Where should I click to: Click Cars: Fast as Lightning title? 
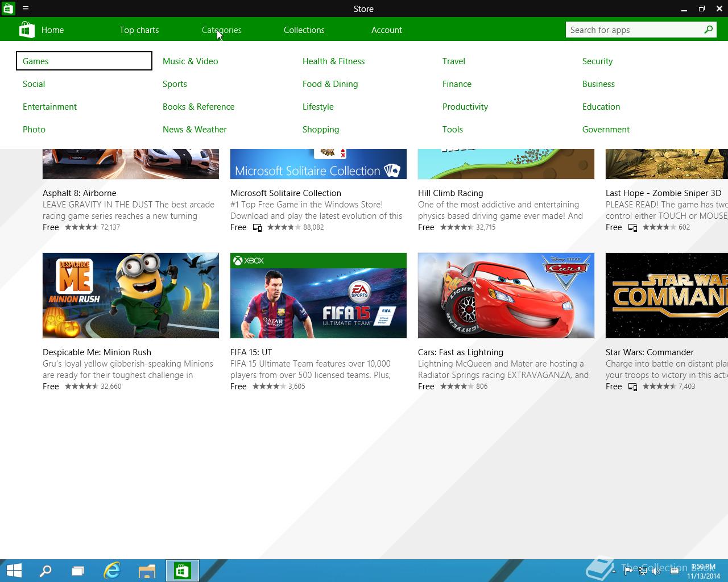tap(461, 352)
